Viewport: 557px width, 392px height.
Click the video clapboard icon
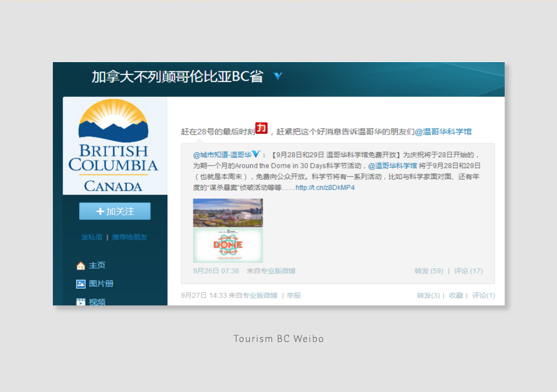[x=81, y=302]
